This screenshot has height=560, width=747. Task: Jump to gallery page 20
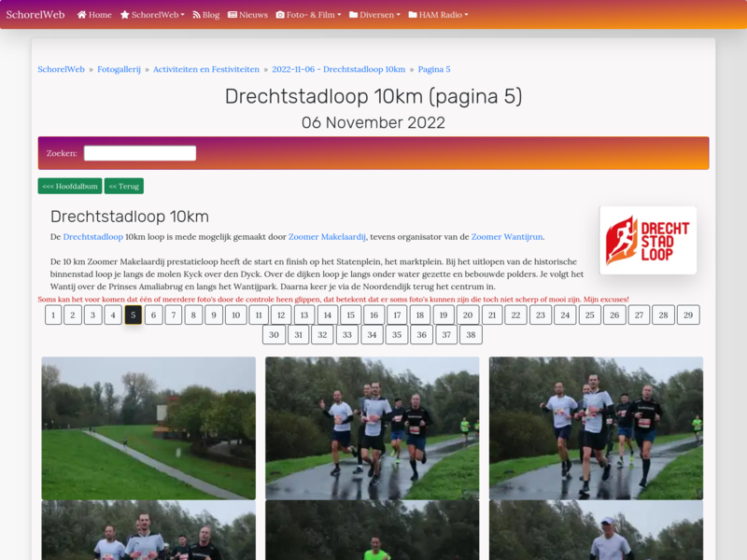point(468,315)
